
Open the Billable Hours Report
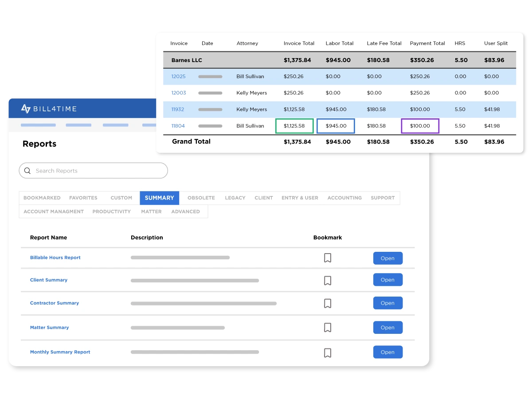(x=387, y=258)
